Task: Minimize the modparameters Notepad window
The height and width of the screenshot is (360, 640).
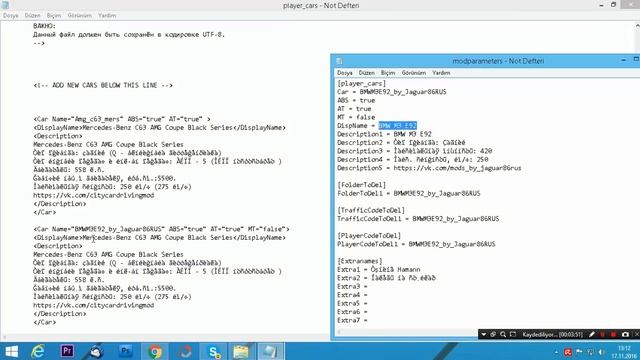Action: [623, 60]
